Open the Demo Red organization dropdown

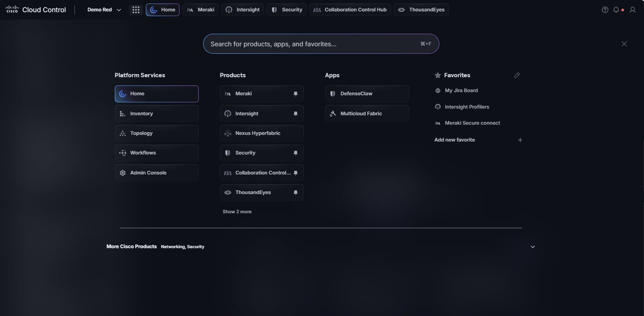click(104, 10)
